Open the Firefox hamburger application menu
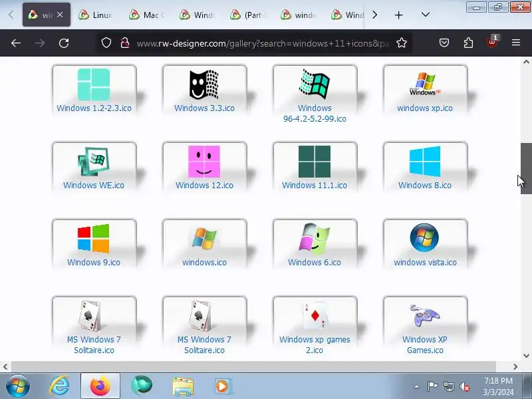 pyautogui.click(x=516, y=43)
